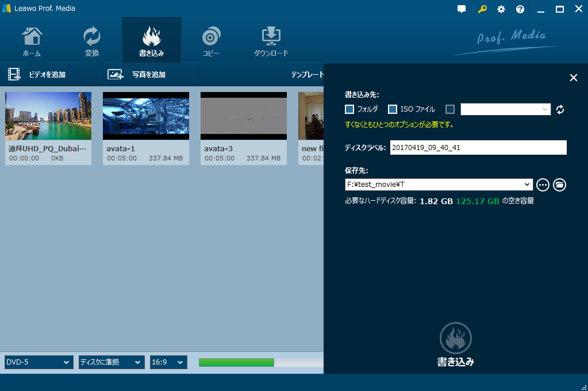The height and width of the screenshot is (391, 588).
Task: Expand the save path F:¥test_movie¥T dropdown
Action: (528, 185)
